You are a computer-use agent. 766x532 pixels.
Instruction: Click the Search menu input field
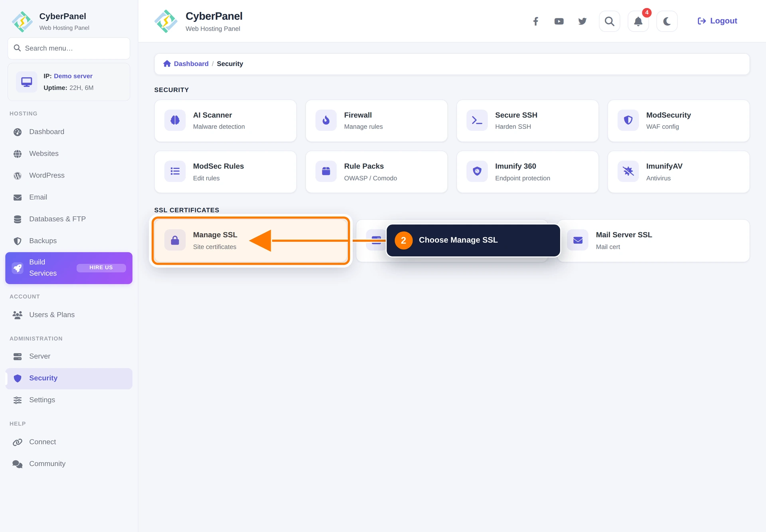coord(69,48)
